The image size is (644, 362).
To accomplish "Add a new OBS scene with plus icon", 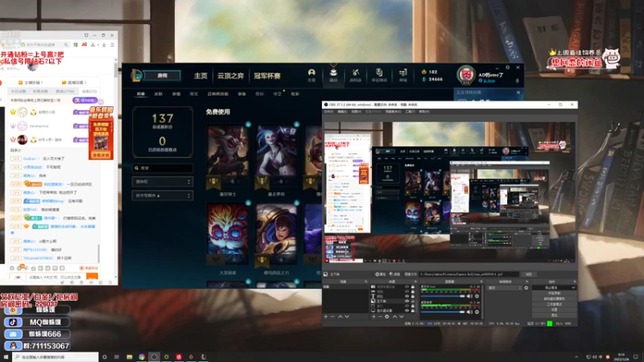I will 326,316.
